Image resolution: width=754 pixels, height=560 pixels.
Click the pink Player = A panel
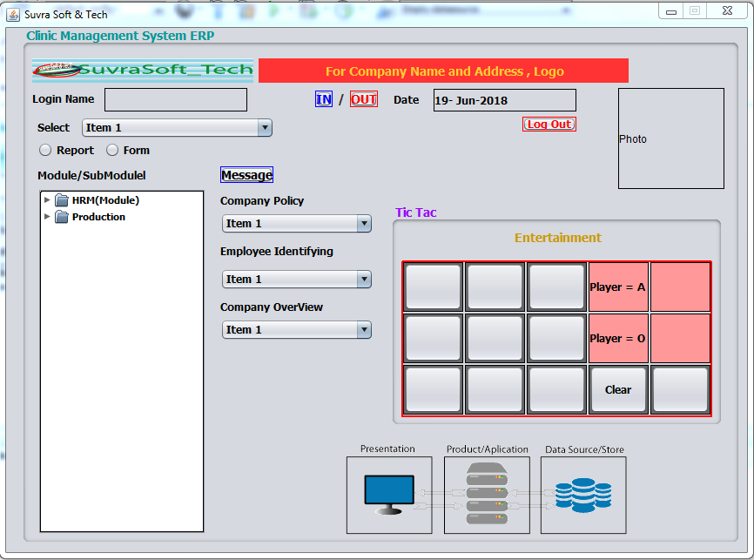click(x=617, y=287)
